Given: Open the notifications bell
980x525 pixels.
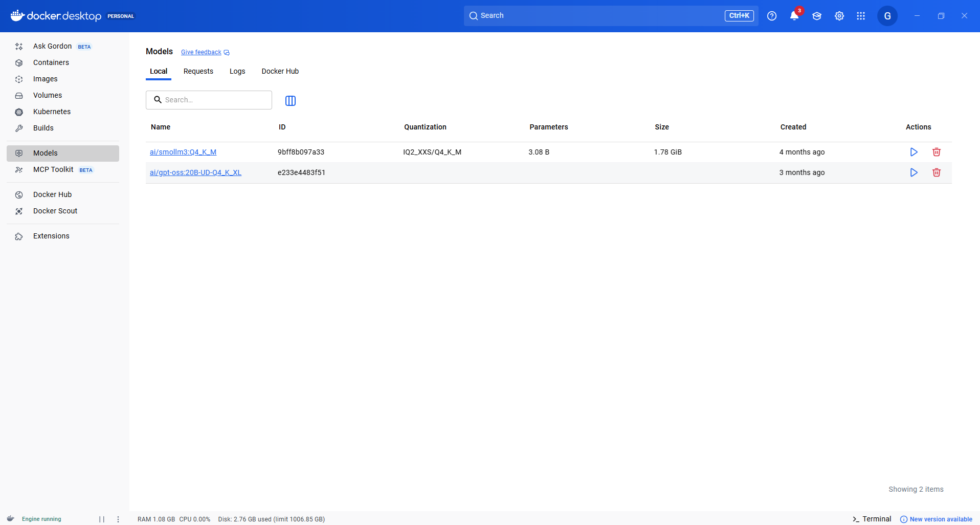Looking at the screenshot, I should (794, 16).
